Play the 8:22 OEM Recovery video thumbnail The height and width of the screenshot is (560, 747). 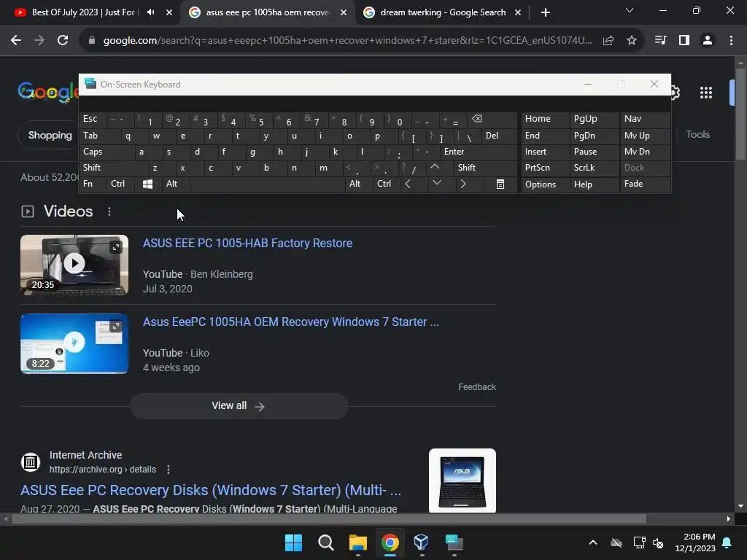coord(74,344)
